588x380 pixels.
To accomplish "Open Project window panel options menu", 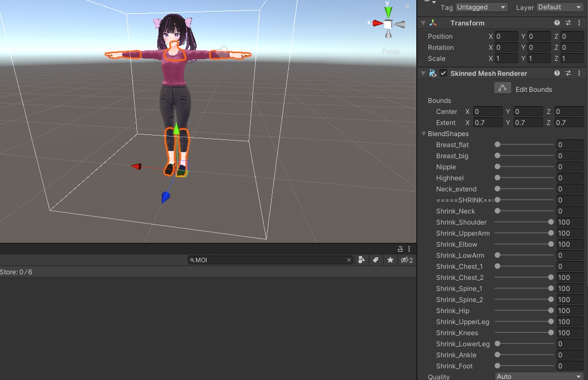I will tap(409, 249).
